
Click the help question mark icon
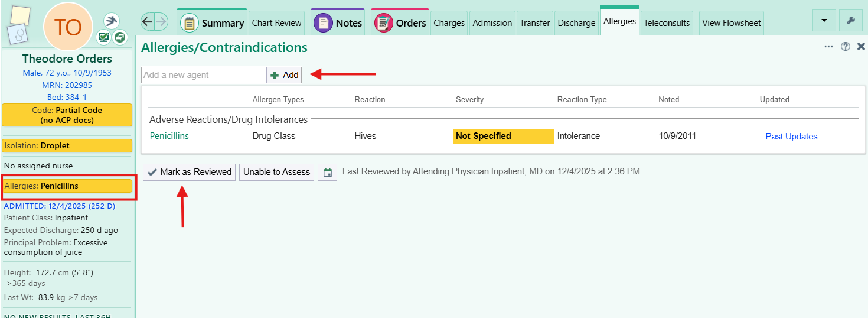tap(846, 47)
